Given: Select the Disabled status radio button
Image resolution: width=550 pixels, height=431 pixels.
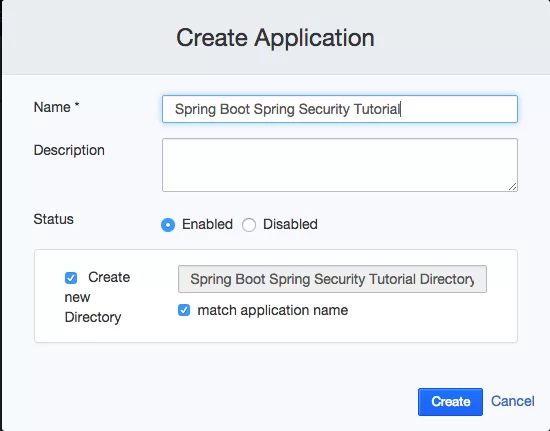Looking at the screenshot, I should [x=249, y=225].
